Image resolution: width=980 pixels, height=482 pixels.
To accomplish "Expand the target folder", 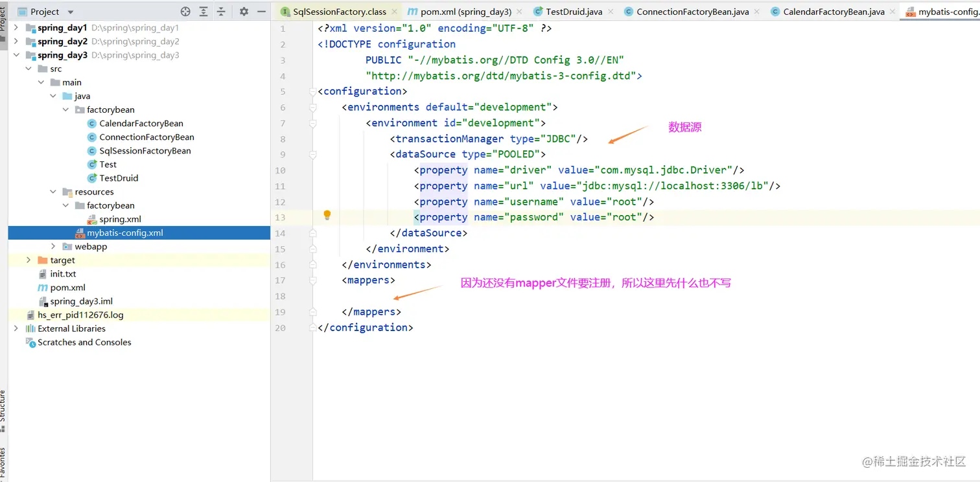I will 29,260.
